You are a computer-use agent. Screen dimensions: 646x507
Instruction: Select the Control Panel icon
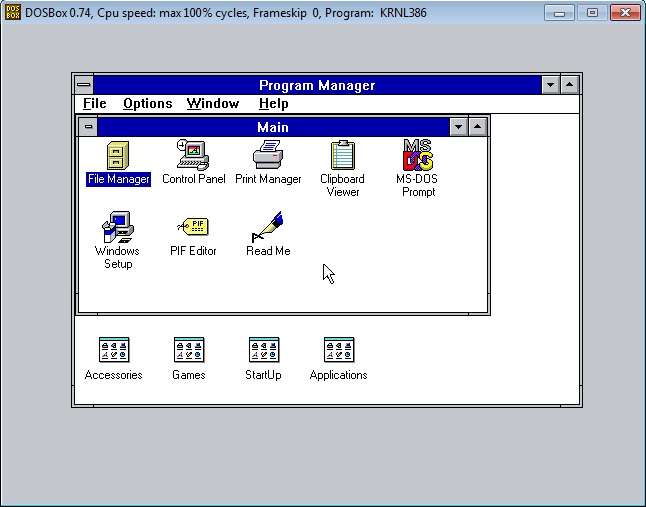[x=193, y=155]
